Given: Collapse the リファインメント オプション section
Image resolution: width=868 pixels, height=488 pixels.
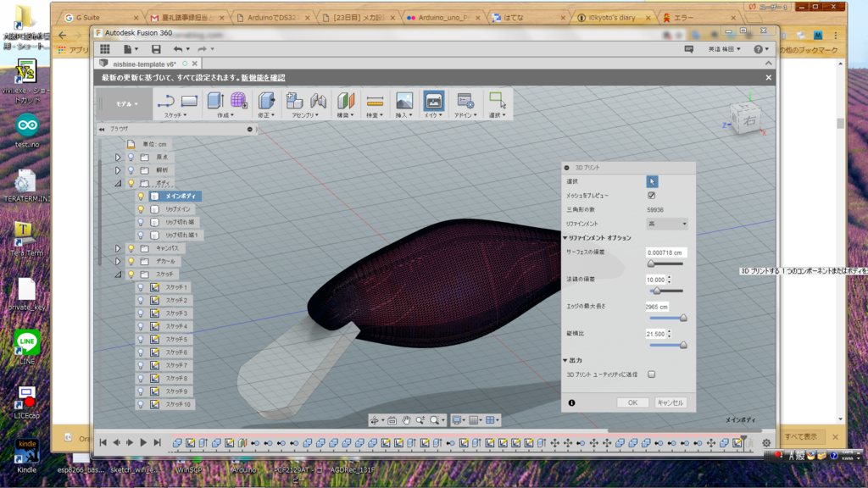Looking at the screenshot, I should point(565,238).
